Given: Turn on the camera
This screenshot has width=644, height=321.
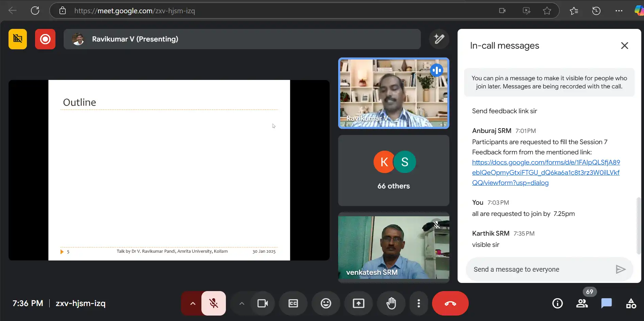Looking at the screenshot, I should coord(262,303).
